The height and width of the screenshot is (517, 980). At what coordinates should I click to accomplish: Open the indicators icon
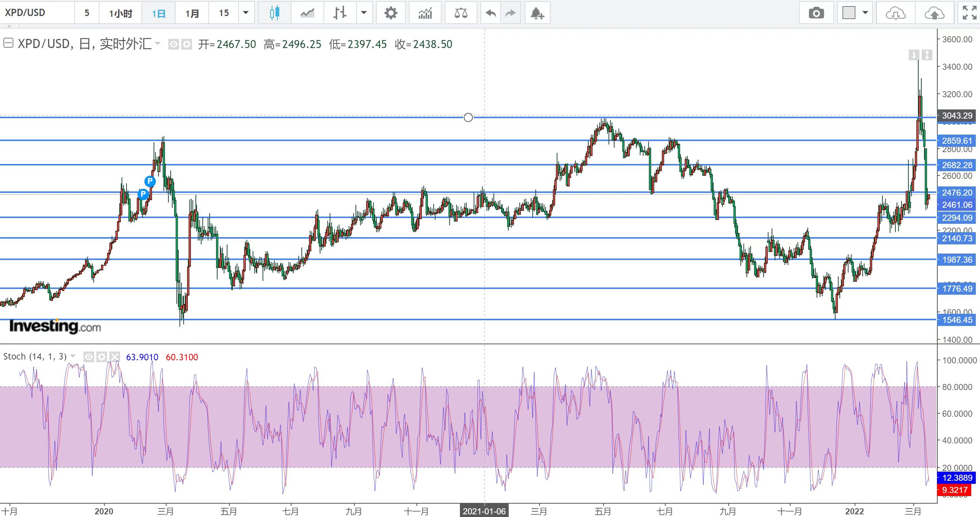(x=425, y=13)
